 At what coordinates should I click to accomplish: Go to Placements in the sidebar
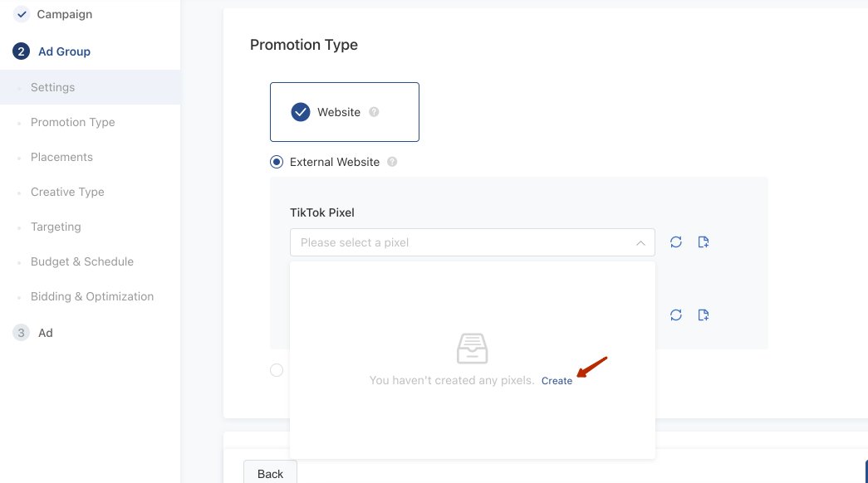tap(61, 157)
